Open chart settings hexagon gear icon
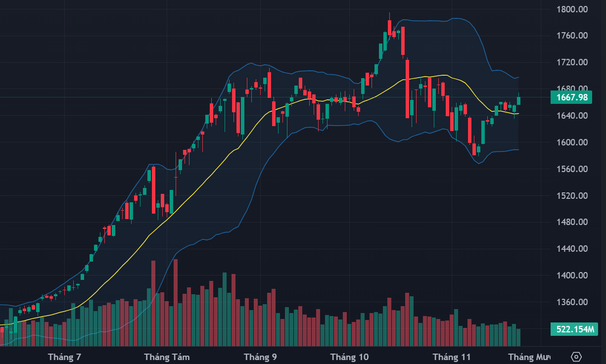 tap(576, 357)
